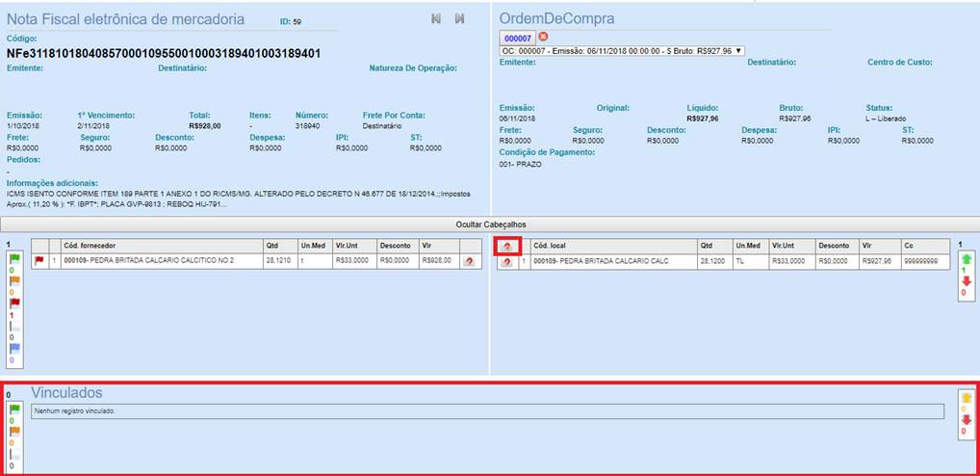Click the magnet icon in the invoice item row

pos(469,261)
